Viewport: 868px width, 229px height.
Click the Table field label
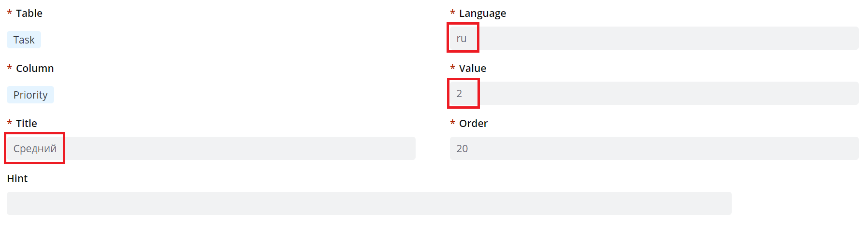(29, 14)
